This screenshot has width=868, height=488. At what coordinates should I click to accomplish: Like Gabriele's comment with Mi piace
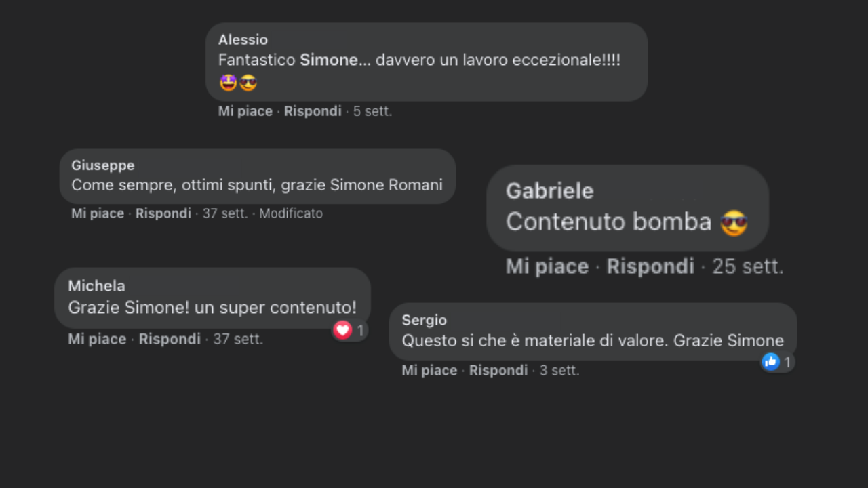click(x=547, y=266)
